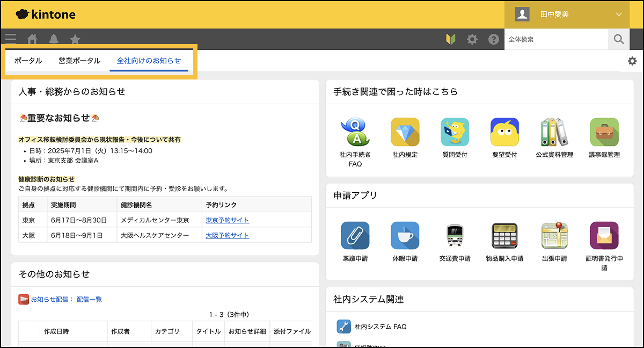
Task: Open the hamburger navigation menu
Action: click(11, 39)
